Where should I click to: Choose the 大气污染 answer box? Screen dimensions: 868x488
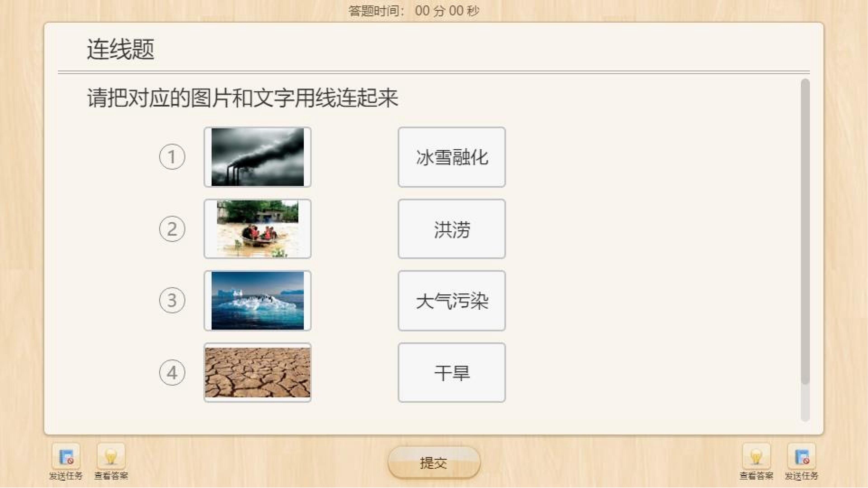click(452, 300)
